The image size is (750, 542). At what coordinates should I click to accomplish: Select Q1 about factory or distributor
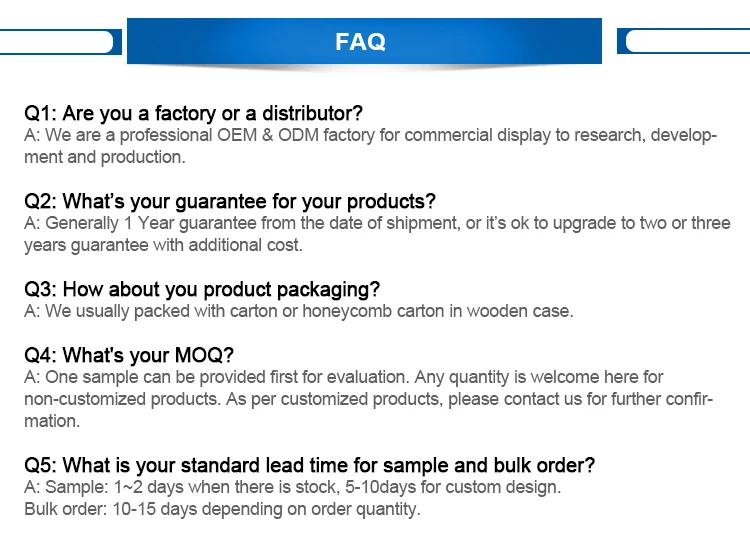pos(193,113)
